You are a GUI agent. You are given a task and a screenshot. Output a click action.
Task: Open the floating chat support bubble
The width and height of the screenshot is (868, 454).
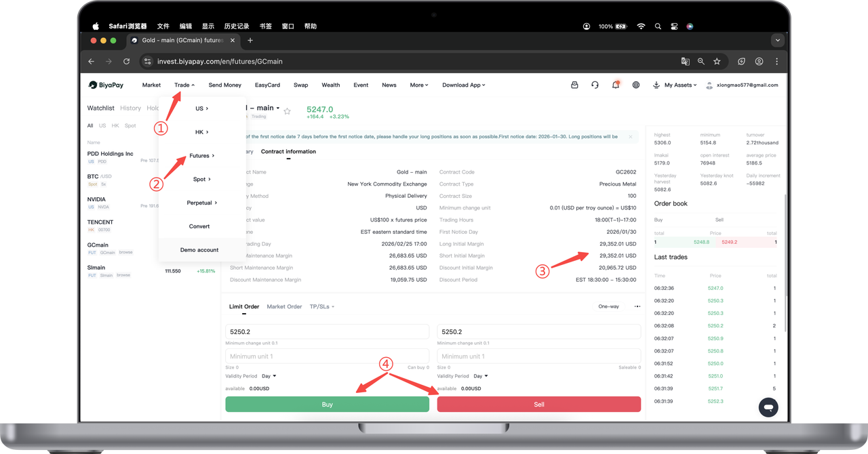coord(768,407)
